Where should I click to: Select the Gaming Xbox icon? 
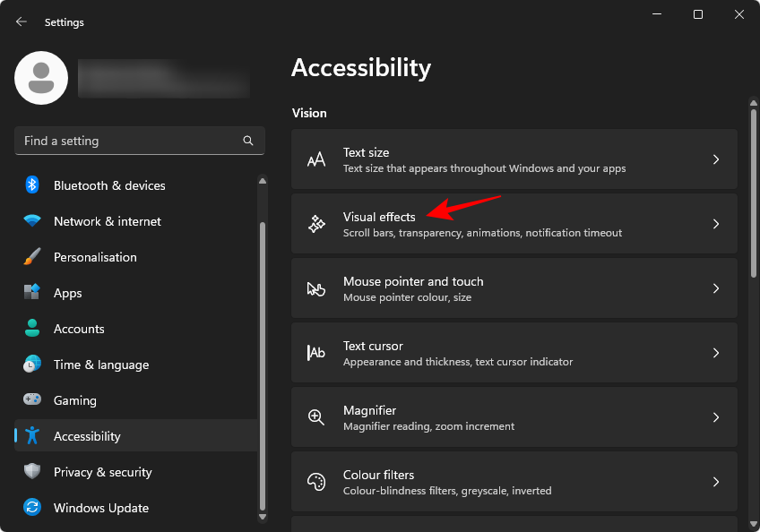click(30, 400)
